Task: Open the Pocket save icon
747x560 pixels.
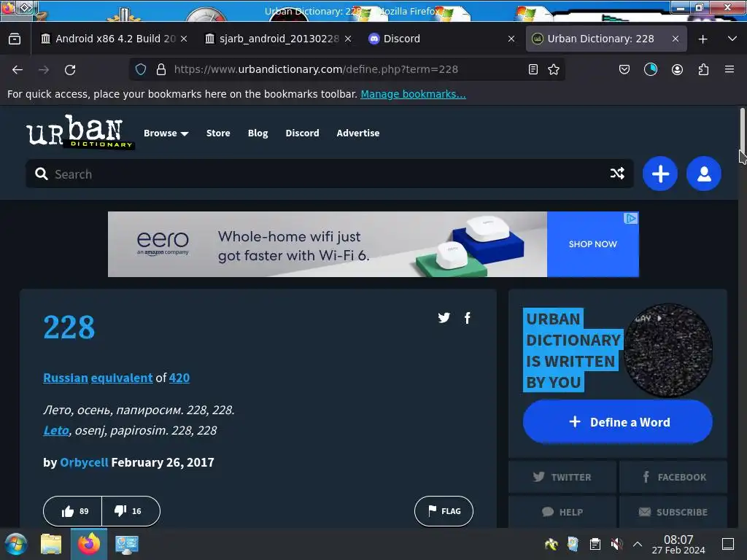Action: 624,69
